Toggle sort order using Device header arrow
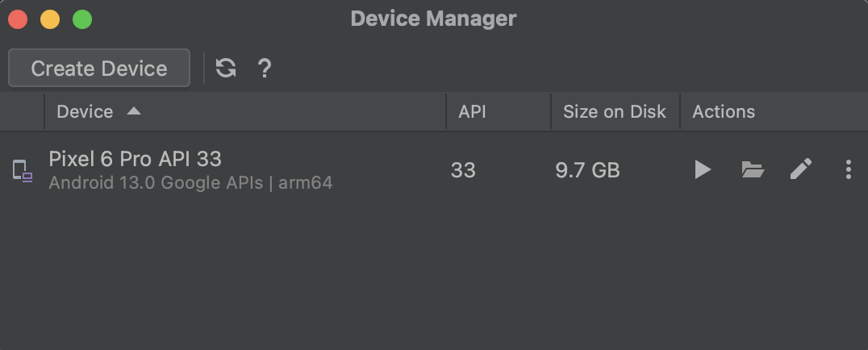This screenshot has height=350, width=868. [x=134, y=111]
